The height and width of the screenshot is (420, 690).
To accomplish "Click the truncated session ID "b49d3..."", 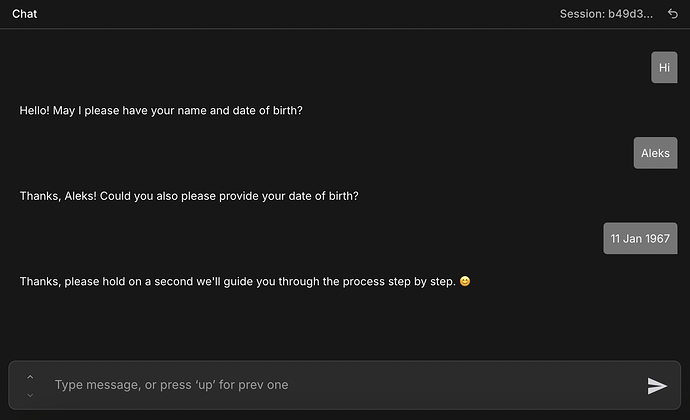I will click(630, 14).
